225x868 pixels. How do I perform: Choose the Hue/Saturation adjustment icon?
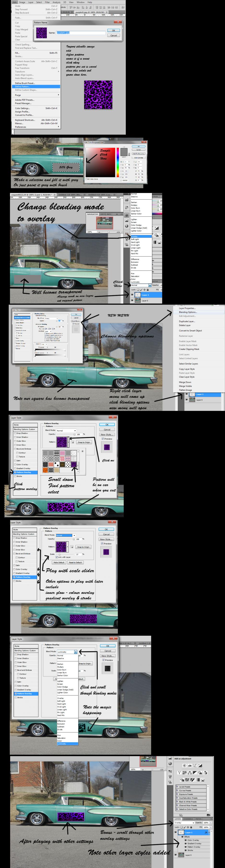click(184, 773)
